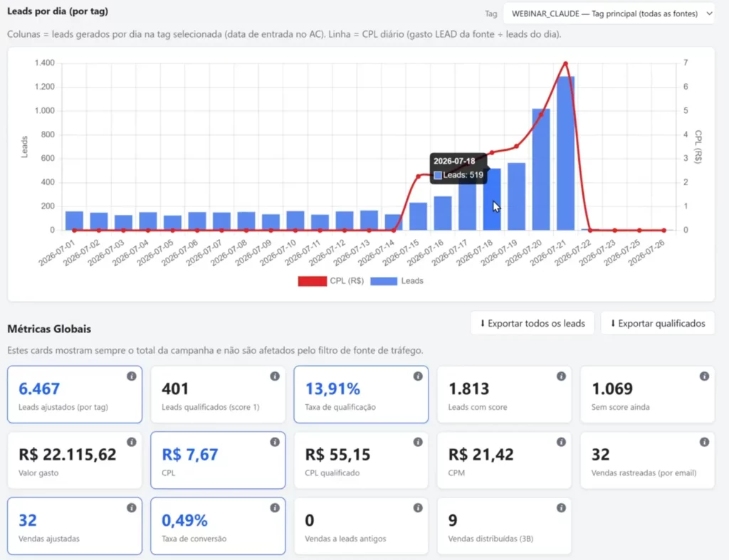Viewport: 729px width, 560px height.
Task: Click the CPL line peak point on 2026-07-21
Action: pyautogui.click(x=565, y=63)
